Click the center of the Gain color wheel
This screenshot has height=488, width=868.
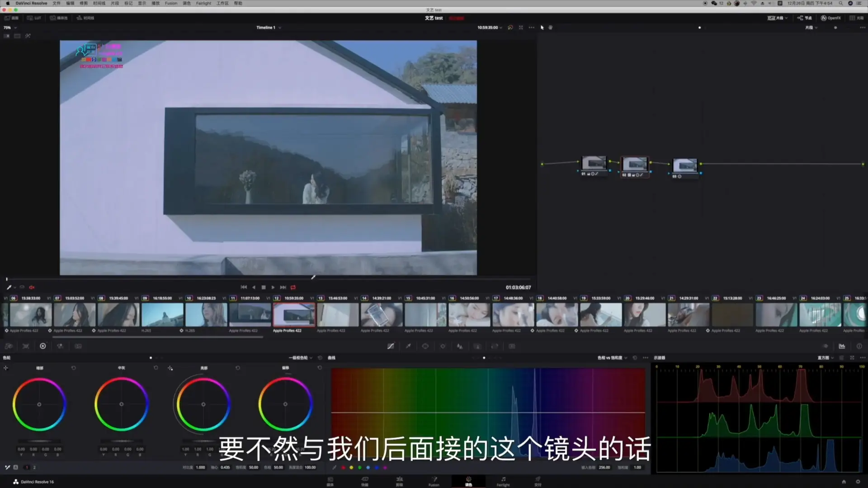coord(203,404)
